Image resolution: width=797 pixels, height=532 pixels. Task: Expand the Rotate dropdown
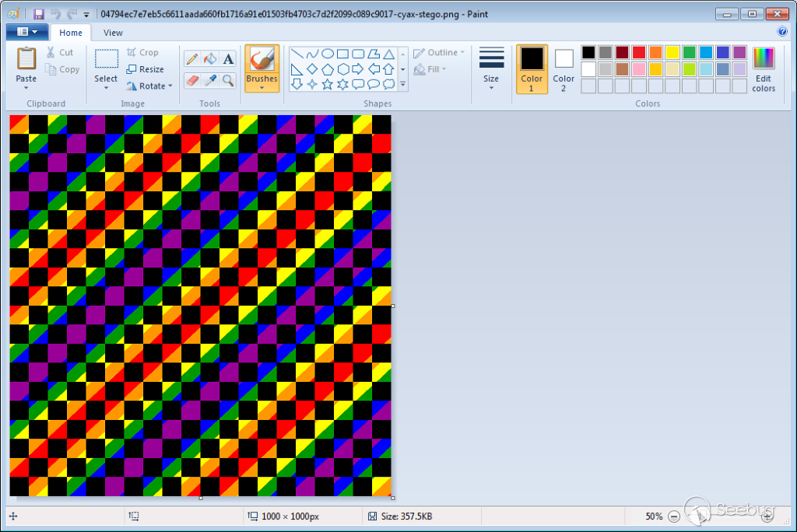[x=150, y=86]
